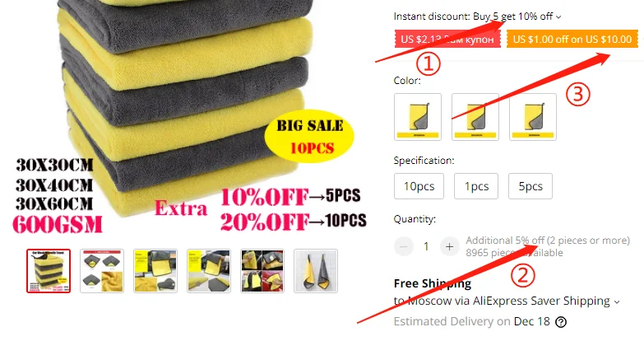
Task: Open the shipping method chevron next to Saver Shipping
Action: (617, 301)
